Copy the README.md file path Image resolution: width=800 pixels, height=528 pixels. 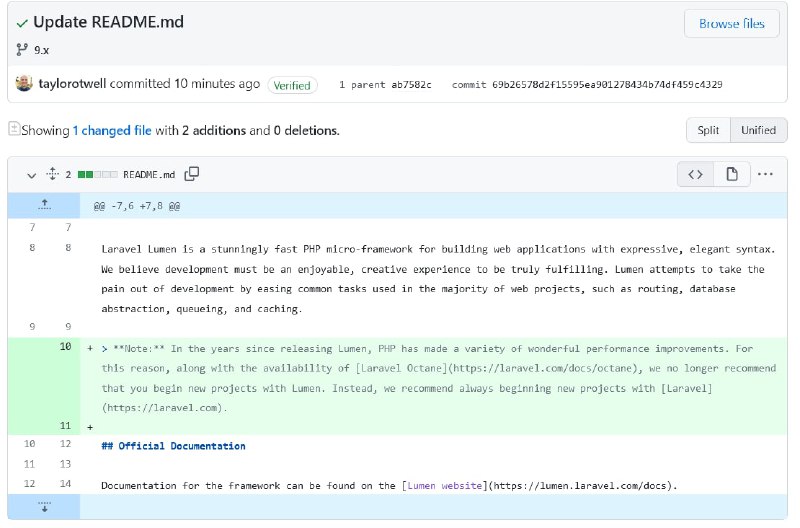[191, 174]
